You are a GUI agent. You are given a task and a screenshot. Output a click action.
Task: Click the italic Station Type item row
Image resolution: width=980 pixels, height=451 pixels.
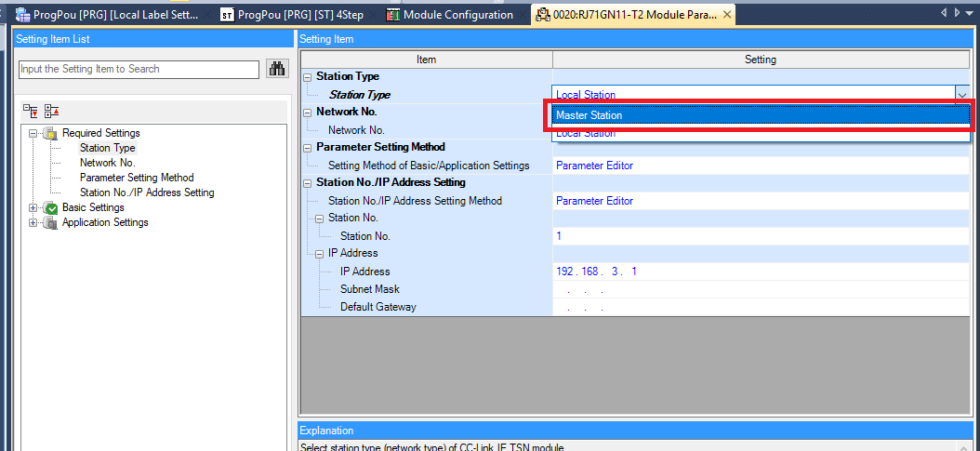click(360, 95)
